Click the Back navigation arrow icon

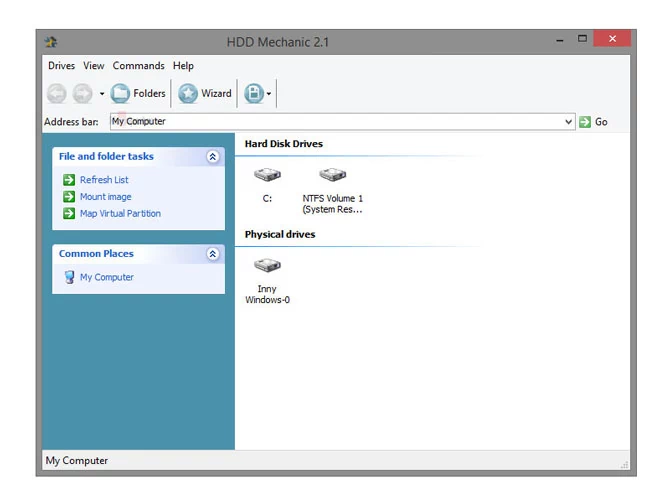click(57, 94)
